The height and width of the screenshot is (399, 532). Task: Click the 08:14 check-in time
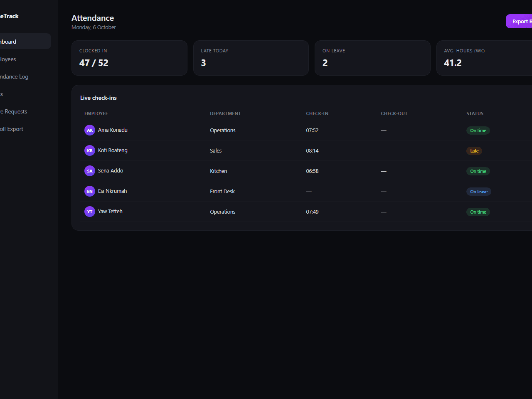pyautogui.click(x=312, y=151)
